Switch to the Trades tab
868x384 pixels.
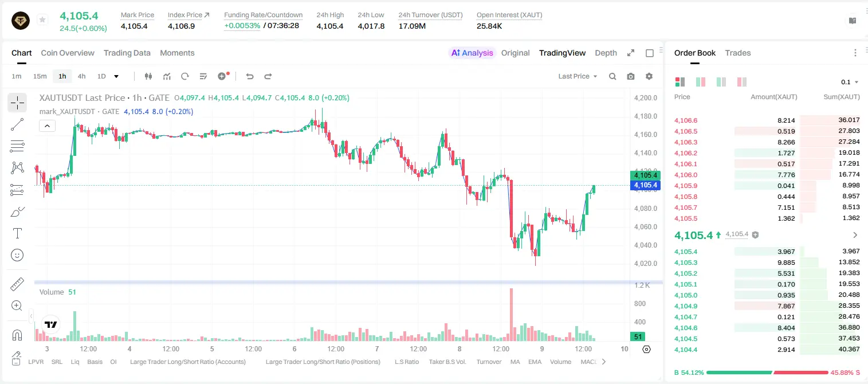tap(737, 53)
